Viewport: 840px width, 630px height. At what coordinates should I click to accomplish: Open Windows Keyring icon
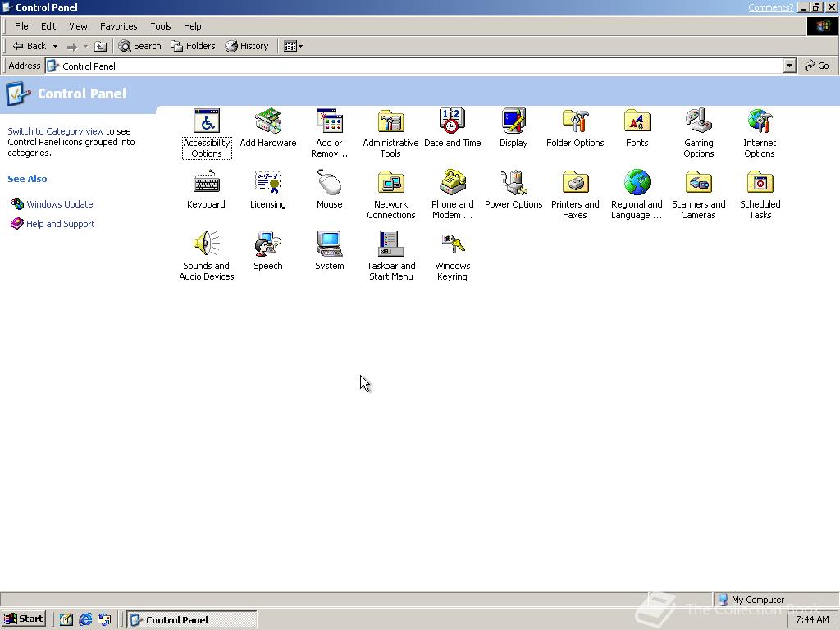[452, 257]
